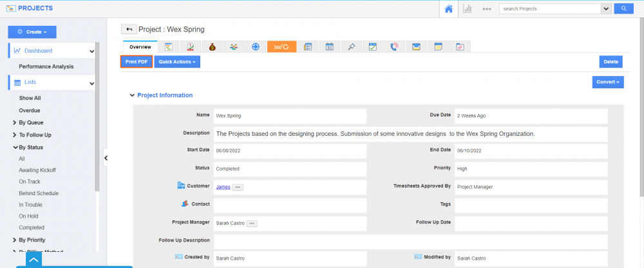Open the call log phone tab
The height and width of the screenshot is (268, 644).
[394, 47]
